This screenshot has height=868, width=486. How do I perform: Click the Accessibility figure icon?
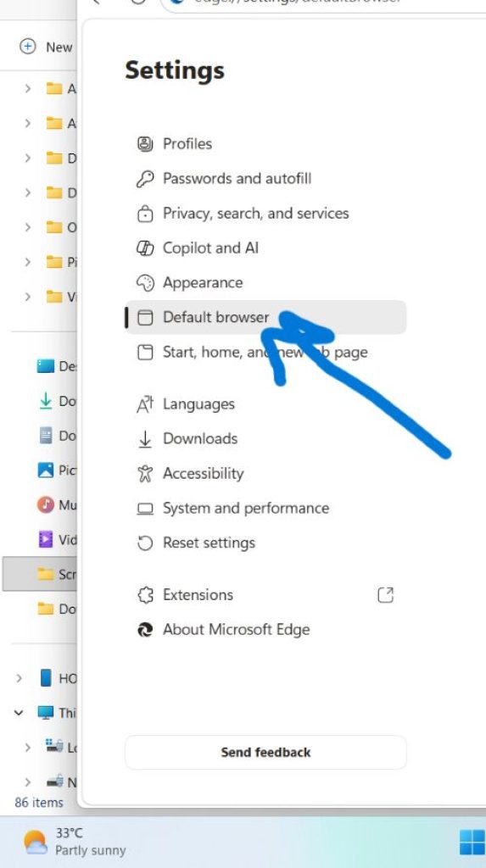(x=145, y=474)
